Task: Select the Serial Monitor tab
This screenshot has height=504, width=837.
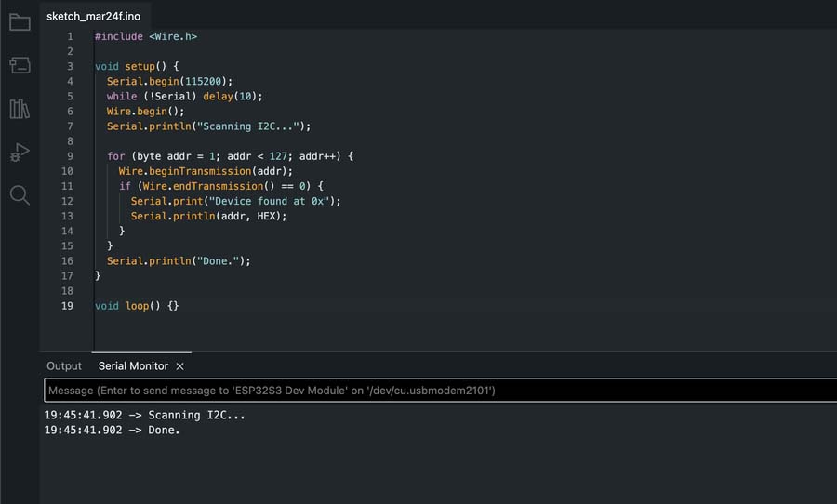Action: (x=133, y=366)
